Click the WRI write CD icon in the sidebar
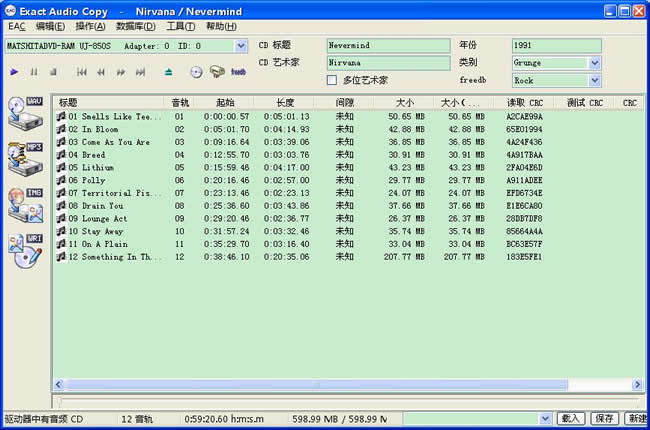The height and width of the screenshot is (430, 650). [26, 251]
